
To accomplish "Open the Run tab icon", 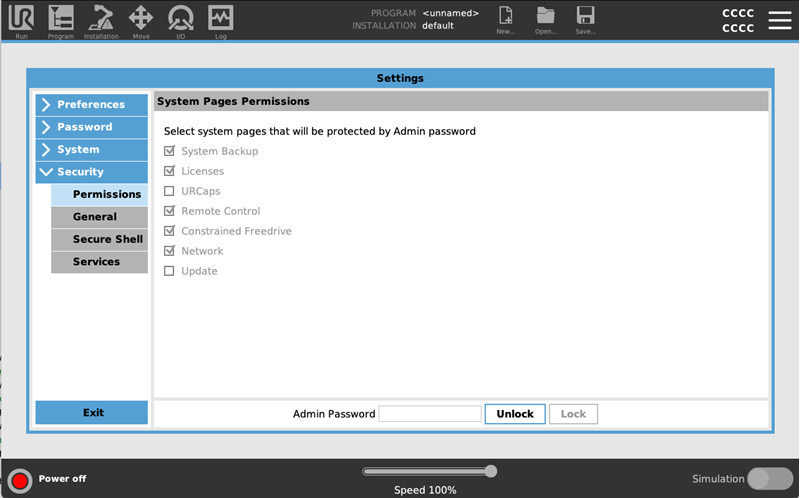I will [x=21, y=18].
